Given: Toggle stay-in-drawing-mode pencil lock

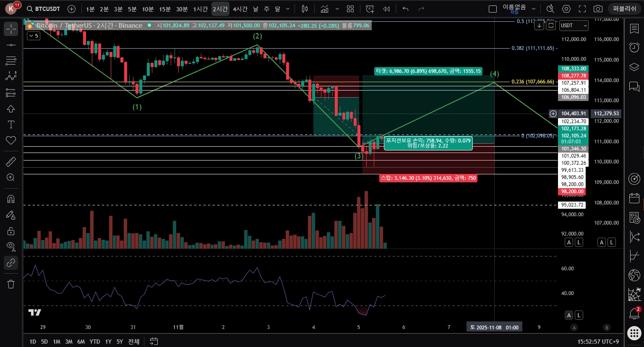Looking at the screenshot, I should click(x=11, y=215).
